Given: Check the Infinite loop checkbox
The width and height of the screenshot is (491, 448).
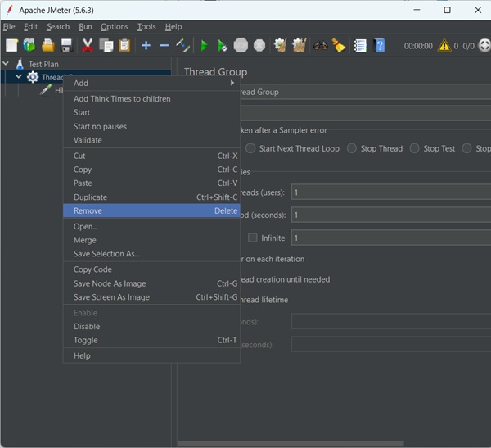Looking at the screenshot, I should pyautogui.click(x=253, y=238).
